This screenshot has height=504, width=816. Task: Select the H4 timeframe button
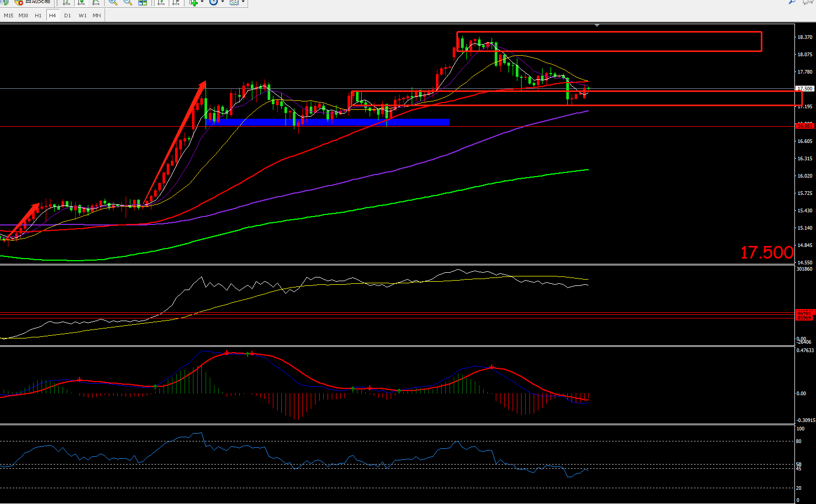click(53, 16)
